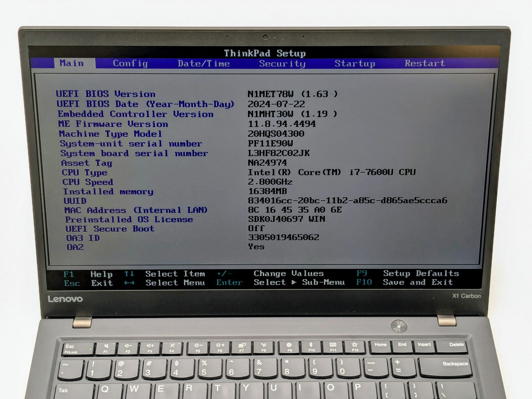
Task: Click the Change Values hint
Action: click(x=289, y=274)
